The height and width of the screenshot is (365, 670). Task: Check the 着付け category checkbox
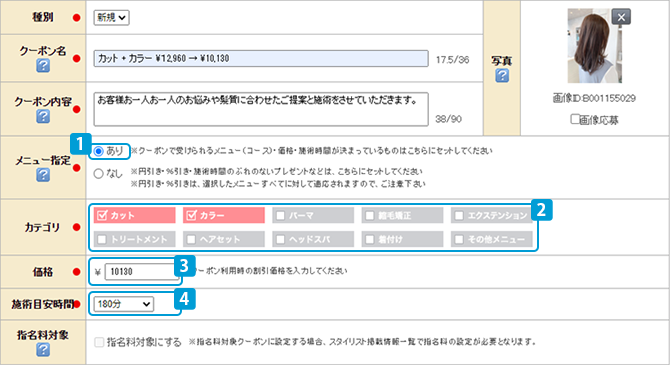(370, 239)
